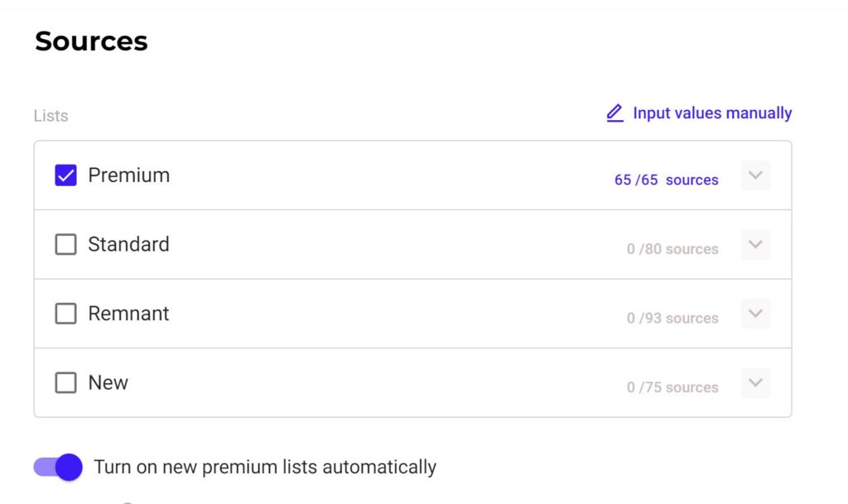Screen dimensions: 848x504
Task: Uncheck the Premium list checkbox
Action: pyautogui.click(x=65, y=175)
